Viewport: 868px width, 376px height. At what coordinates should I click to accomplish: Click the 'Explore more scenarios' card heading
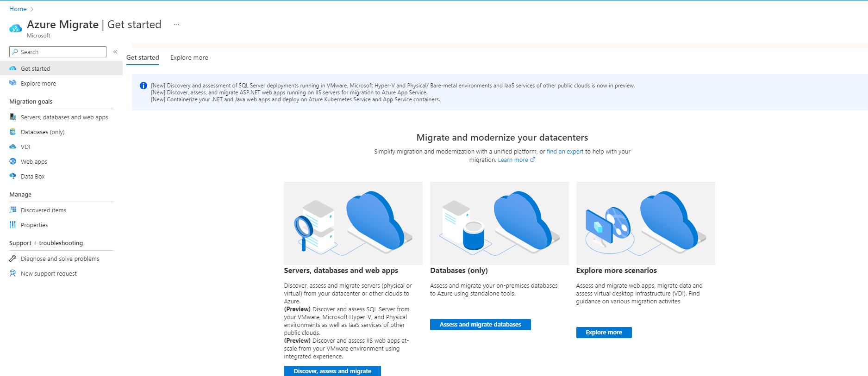tap(617, 271)
